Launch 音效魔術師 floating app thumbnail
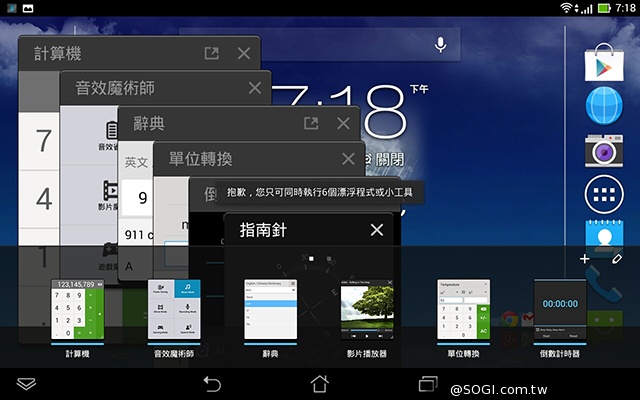This screenshot has width=640, height=400. (x=174, y=309)
